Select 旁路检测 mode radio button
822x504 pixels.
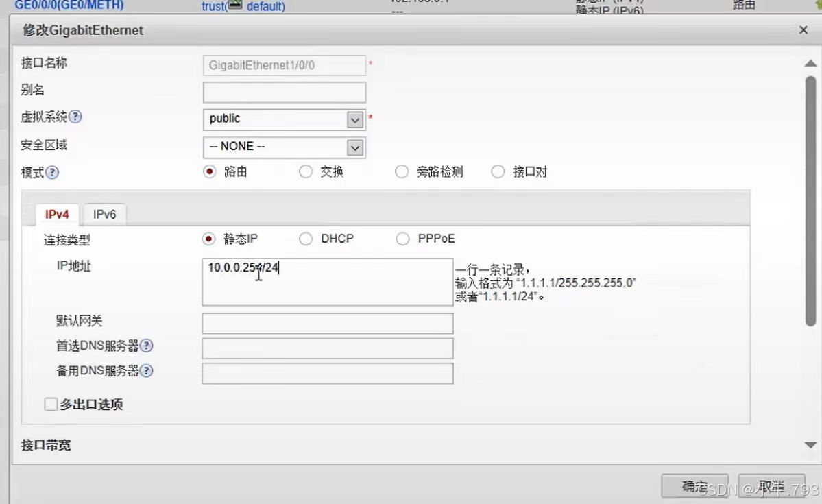(x=402, y=172)
